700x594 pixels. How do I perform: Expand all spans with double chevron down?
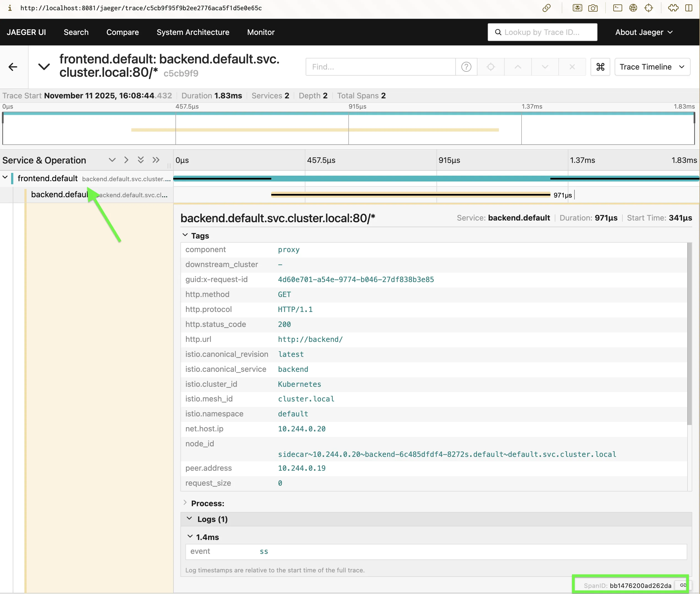coord(141,160)
